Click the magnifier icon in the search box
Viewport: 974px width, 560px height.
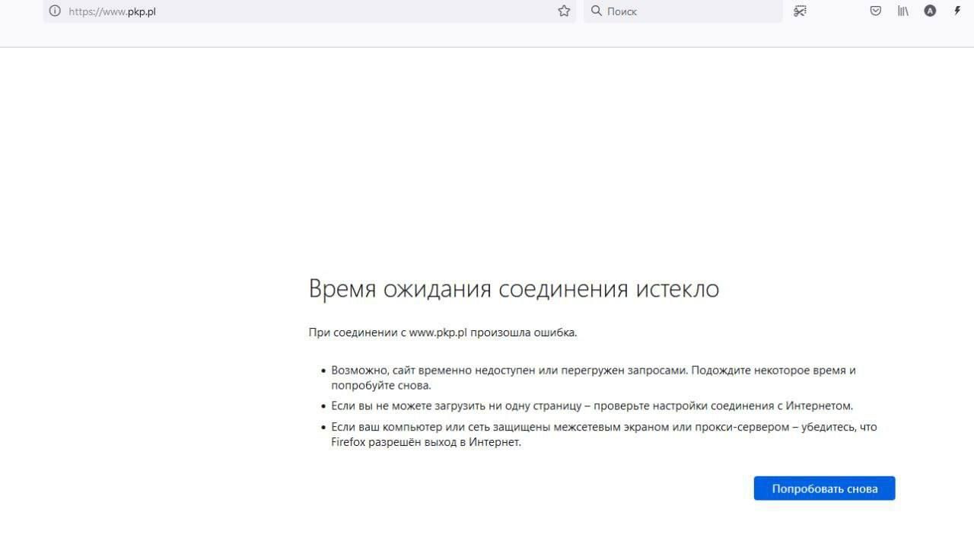click(597, 11)
